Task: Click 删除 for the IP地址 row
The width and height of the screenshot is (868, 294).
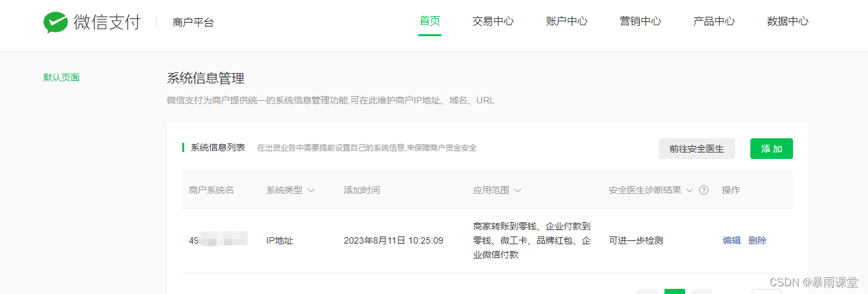Action: (757, 240)
